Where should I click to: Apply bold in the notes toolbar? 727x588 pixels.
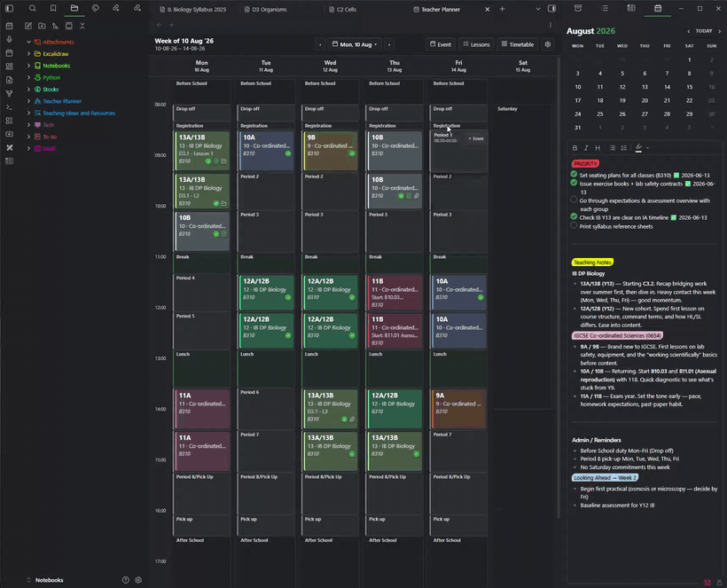tap(575, 148)
